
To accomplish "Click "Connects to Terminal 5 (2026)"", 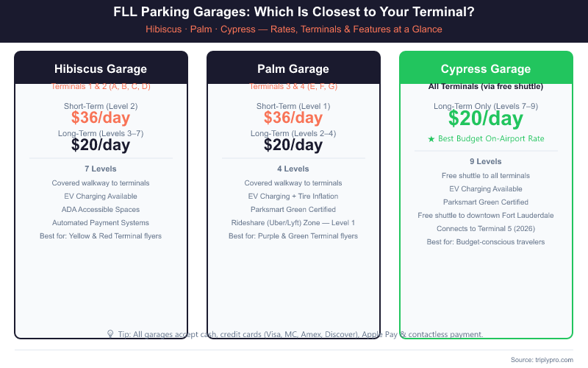I will tap(486, 229).
